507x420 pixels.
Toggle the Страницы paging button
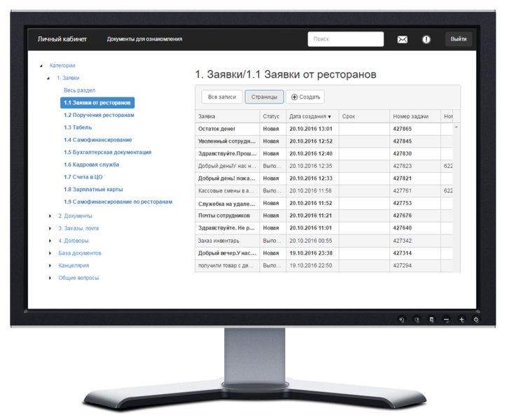tap(264, 97)
